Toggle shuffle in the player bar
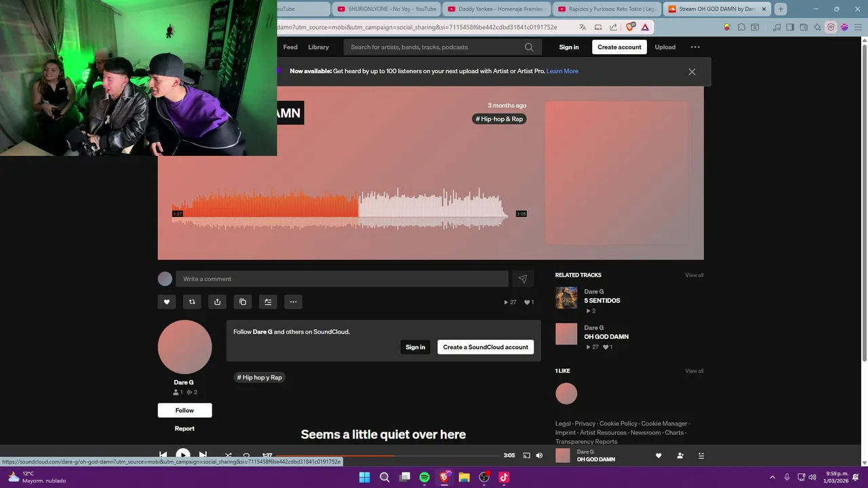The height and width of the screenshot is (488, 868). pos(228,455)
